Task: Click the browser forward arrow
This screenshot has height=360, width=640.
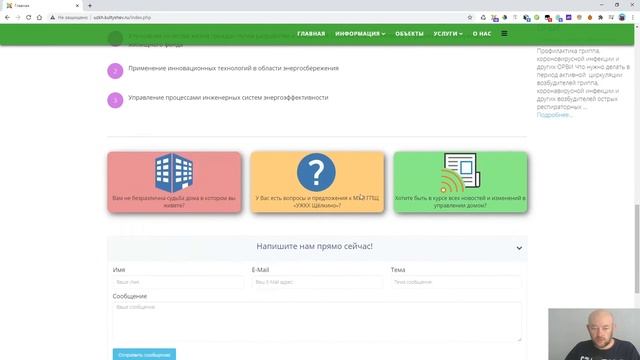Action: [18, 18]
